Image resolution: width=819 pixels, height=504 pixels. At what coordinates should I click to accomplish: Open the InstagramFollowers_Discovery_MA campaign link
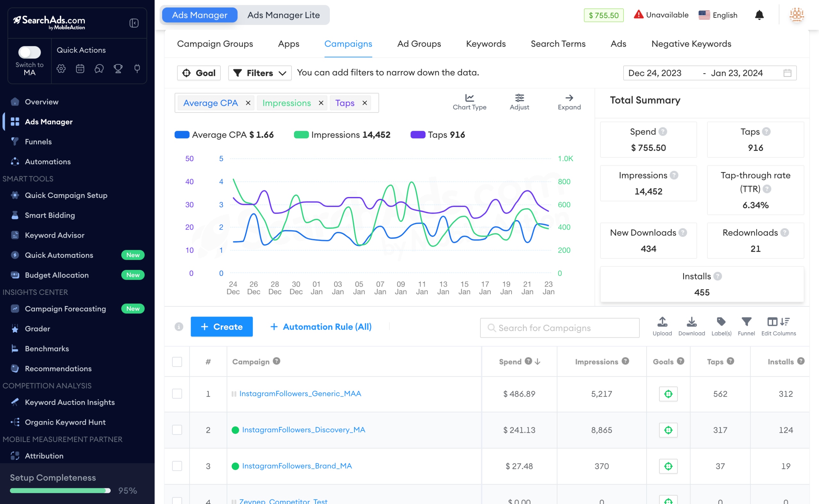click(304, 430)
